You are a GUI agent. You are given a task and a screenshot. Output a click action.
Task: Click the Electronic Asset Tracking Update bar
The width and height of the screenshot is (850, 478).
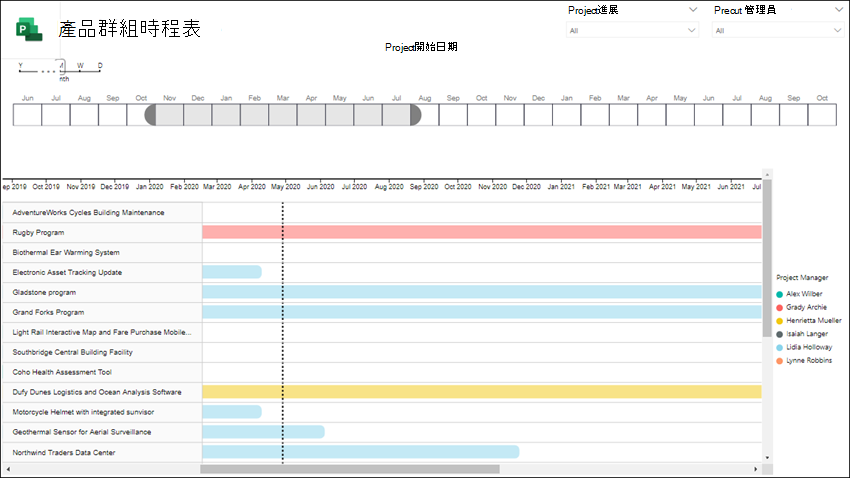click(x=232, y=272)
